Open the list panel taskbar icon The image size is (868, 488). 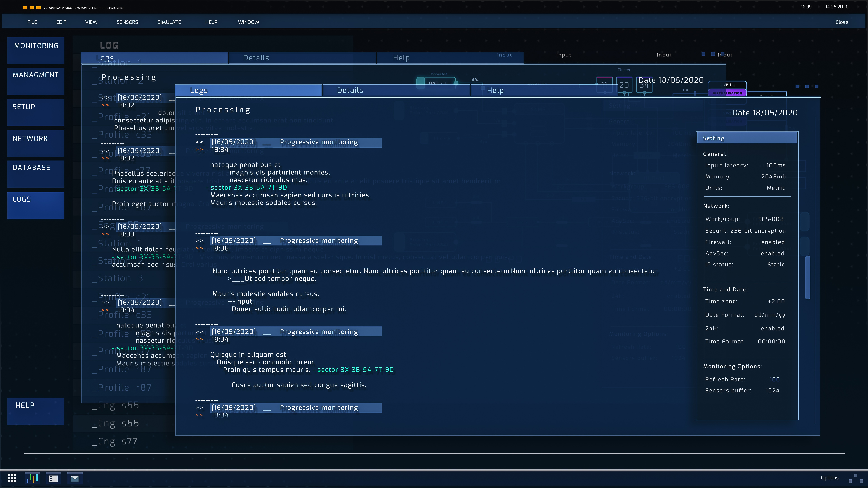pyautogui.click(x=53, y=478)
